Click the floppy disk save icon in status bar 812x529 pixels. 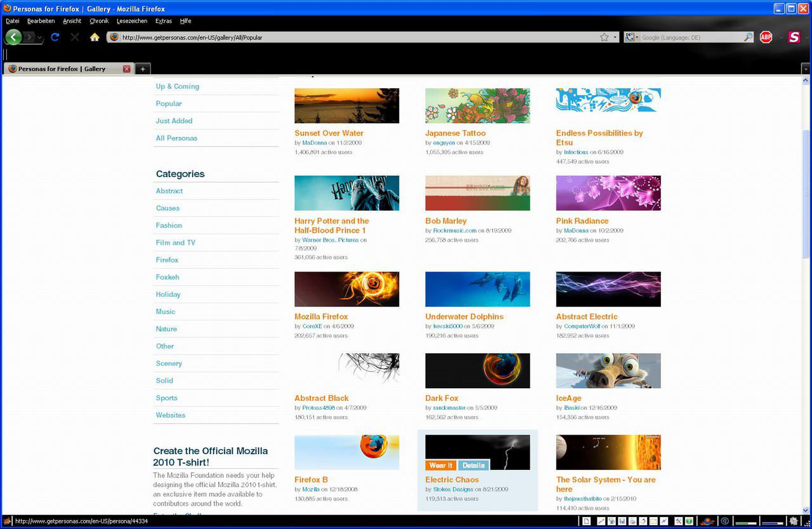pyautogui.click(x=622, y=521)
